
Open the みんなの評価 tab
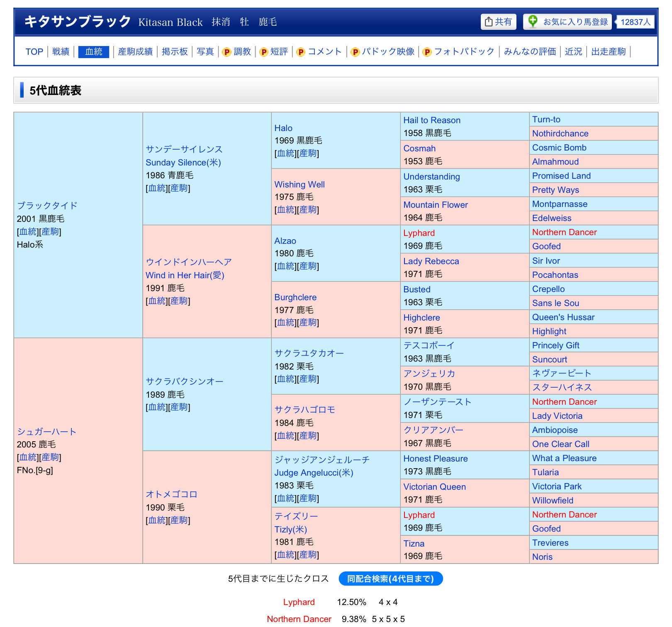pos(530,51)
